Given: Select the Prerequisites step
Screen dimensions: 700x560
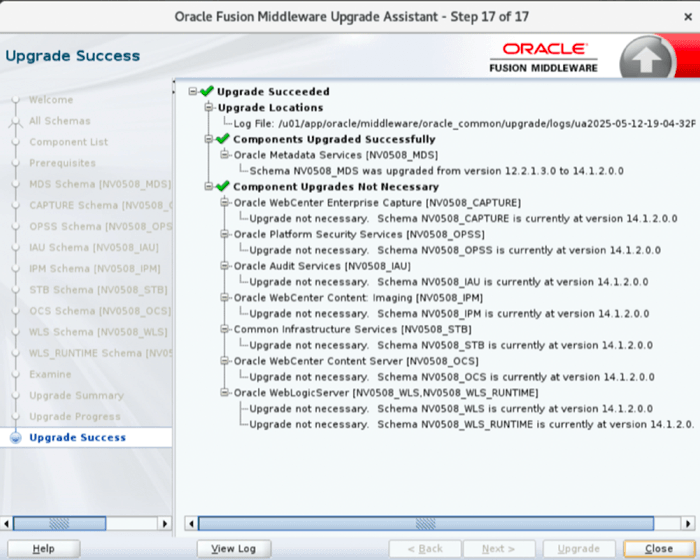Looking at the screenshot, I should tap(62, 163).
